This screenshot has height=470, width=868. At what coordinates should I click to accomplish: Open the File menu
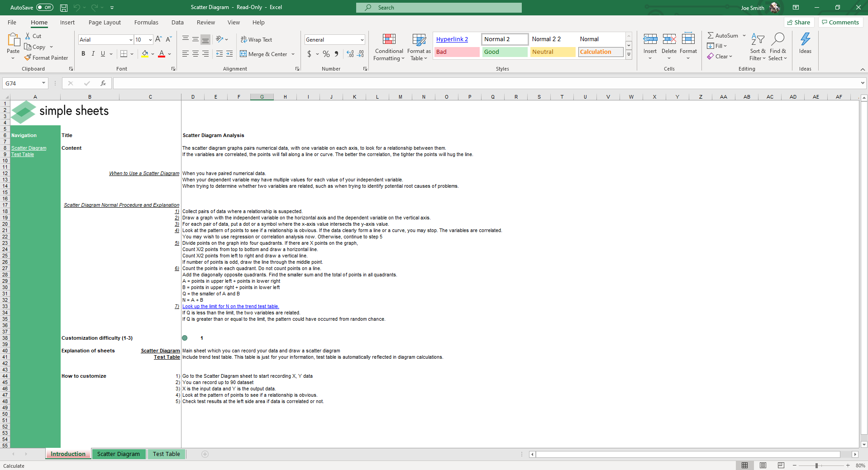pos(12,23)
